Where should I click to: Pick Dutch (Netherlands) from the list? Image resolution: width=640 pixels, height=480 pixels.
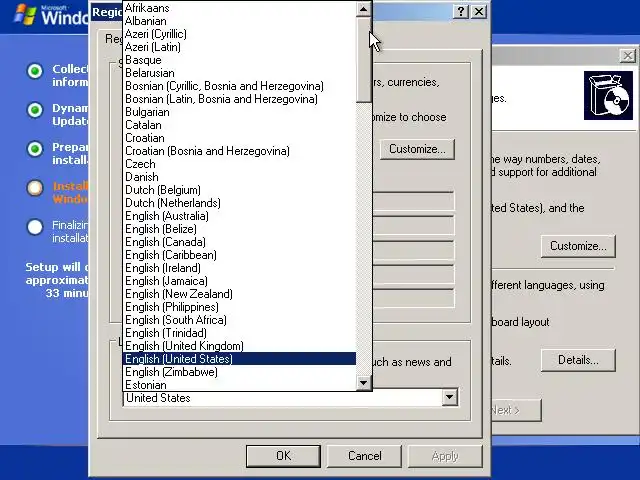coord(239,203)
